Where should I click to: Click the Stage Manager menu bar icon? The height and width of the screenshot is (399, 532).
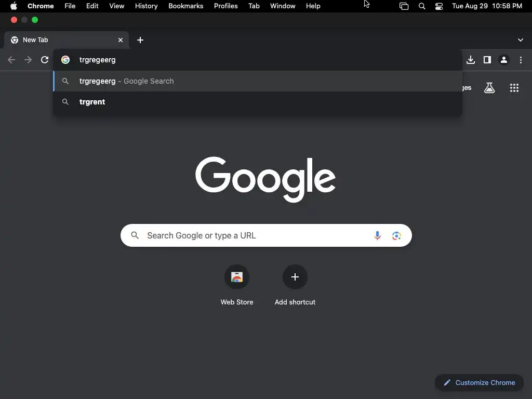tap(404, 6)
